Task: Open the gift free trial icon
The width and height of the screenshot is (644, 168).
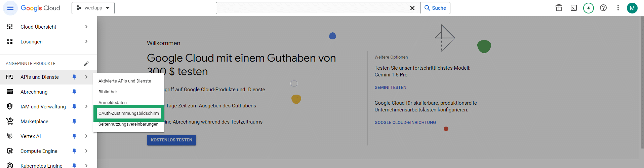Action: [x=559, y=8]
